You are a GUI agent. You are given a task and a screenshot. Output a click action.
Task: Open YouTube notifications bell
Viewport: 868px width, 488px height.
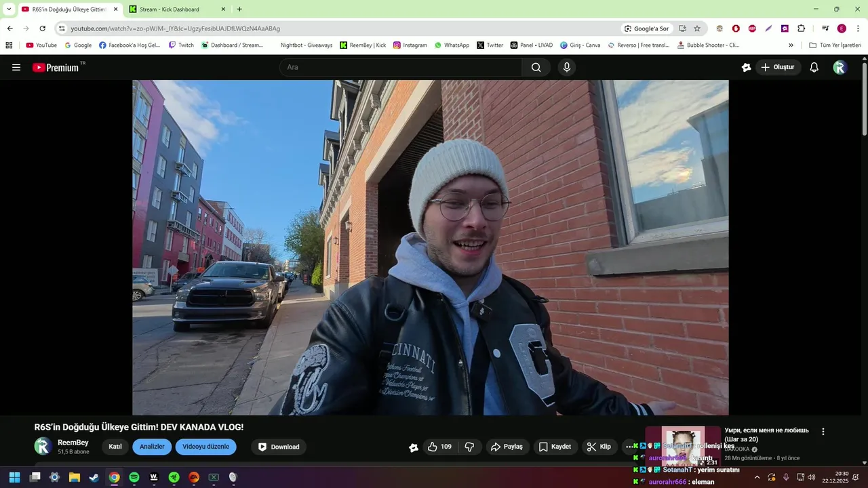(814, 67)
